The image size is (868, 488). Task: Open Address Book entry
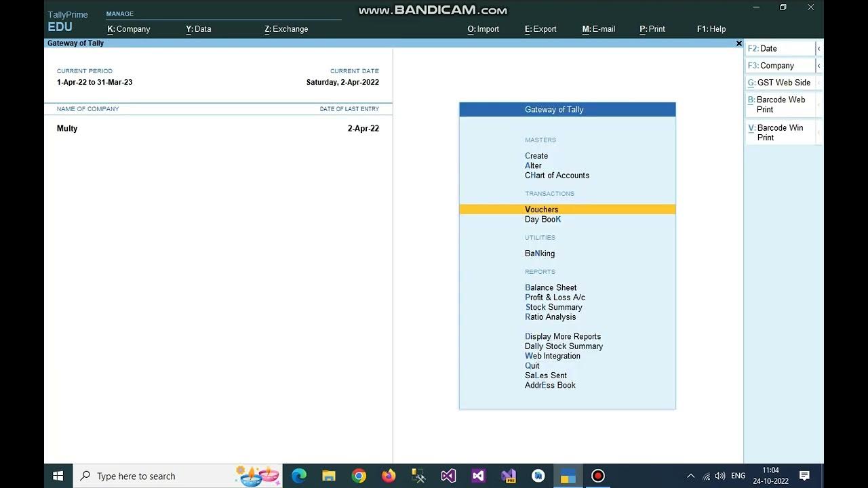[550, 385]
